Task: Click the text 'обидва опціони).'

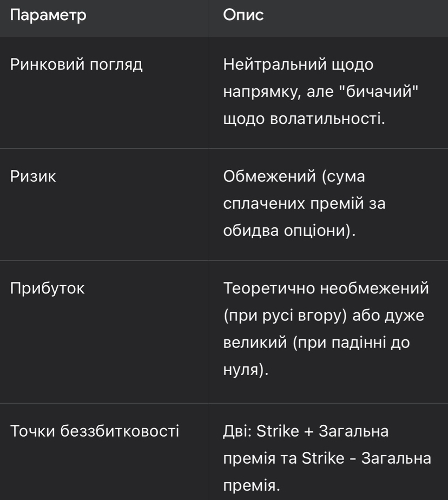Action: point(289,231)
